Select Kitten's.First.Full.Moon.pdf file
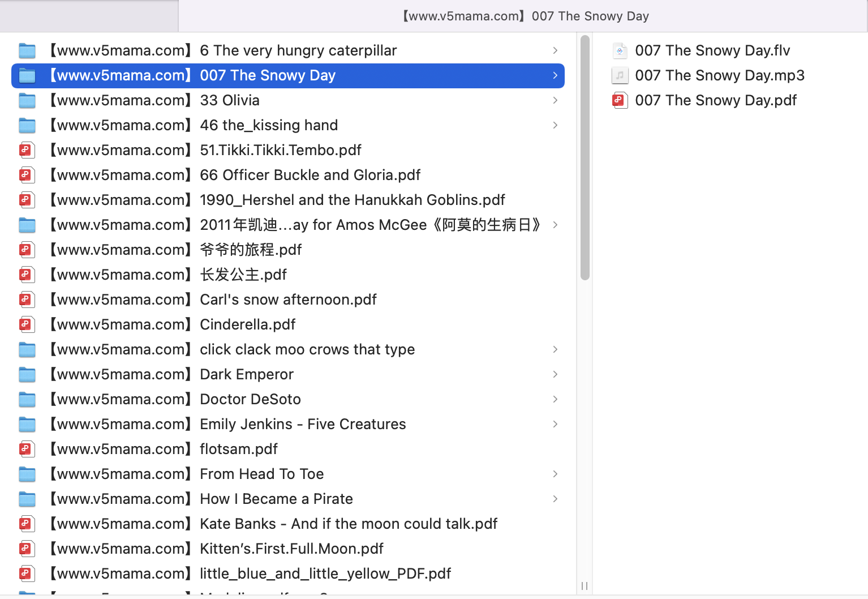This screenshot has width=868, height=599. pos(291,549)
